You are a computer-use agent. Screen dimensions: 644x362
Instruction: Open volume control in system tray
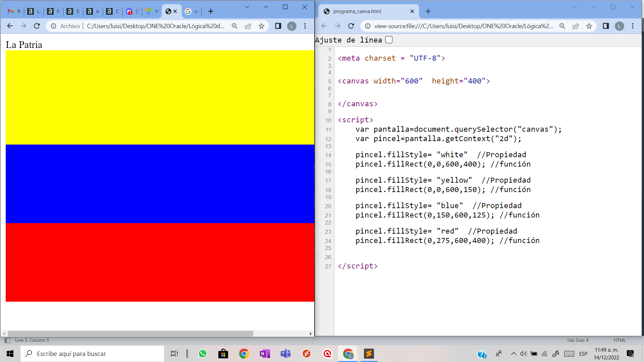[x=524, y=354]
